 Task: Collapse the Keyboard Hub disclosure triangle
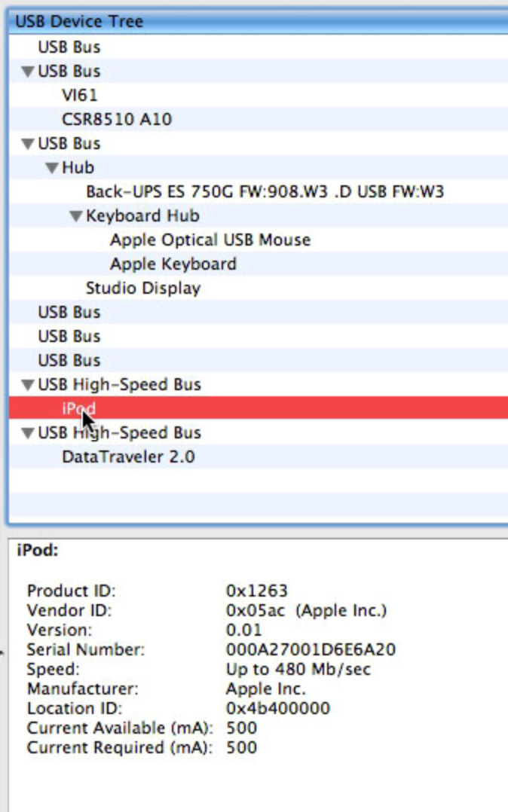coord(76,216)
